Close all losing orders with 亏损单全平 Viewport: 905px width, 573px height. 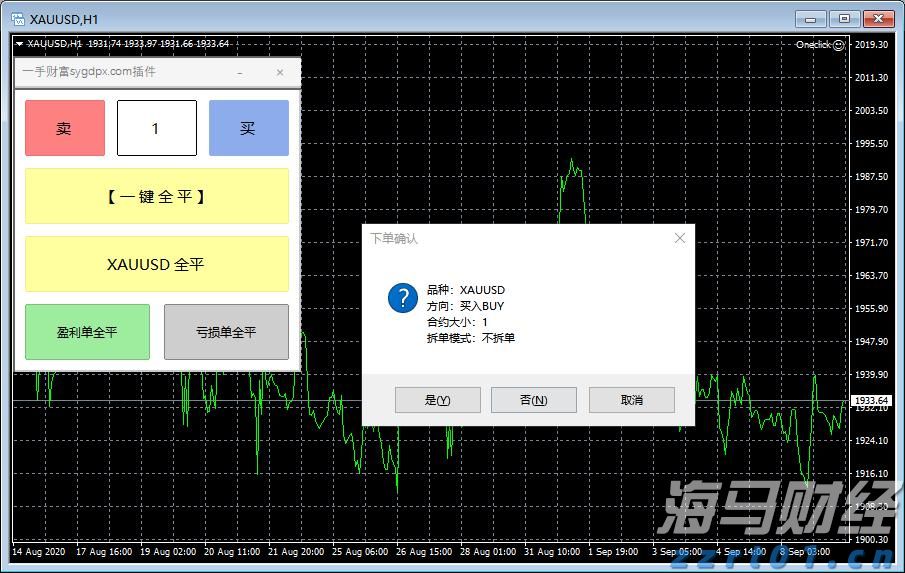point(226,332)
